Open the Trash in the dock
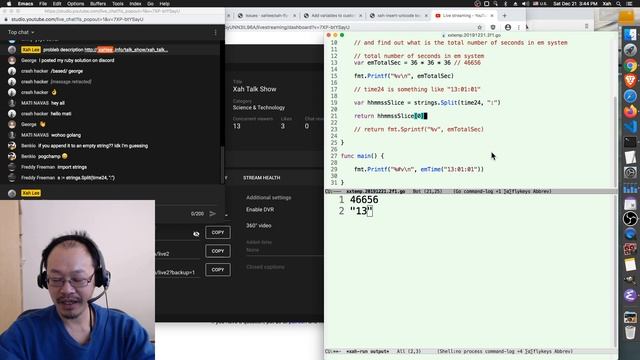The height and width of the screenshot is (360, 640). (630, 333)
